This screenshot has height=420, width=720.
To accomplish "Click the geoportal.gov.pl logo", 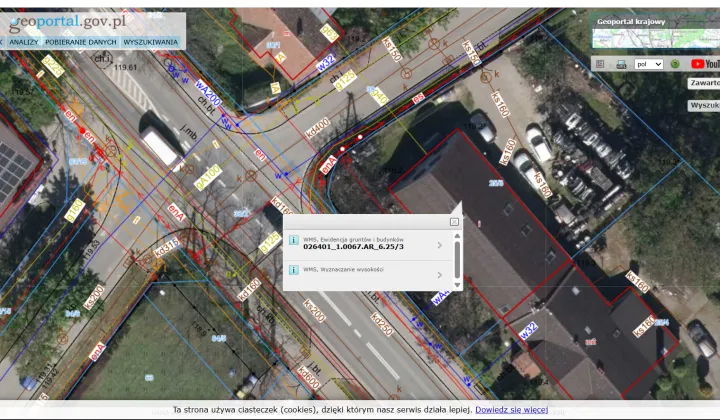I will pos(67,22).
